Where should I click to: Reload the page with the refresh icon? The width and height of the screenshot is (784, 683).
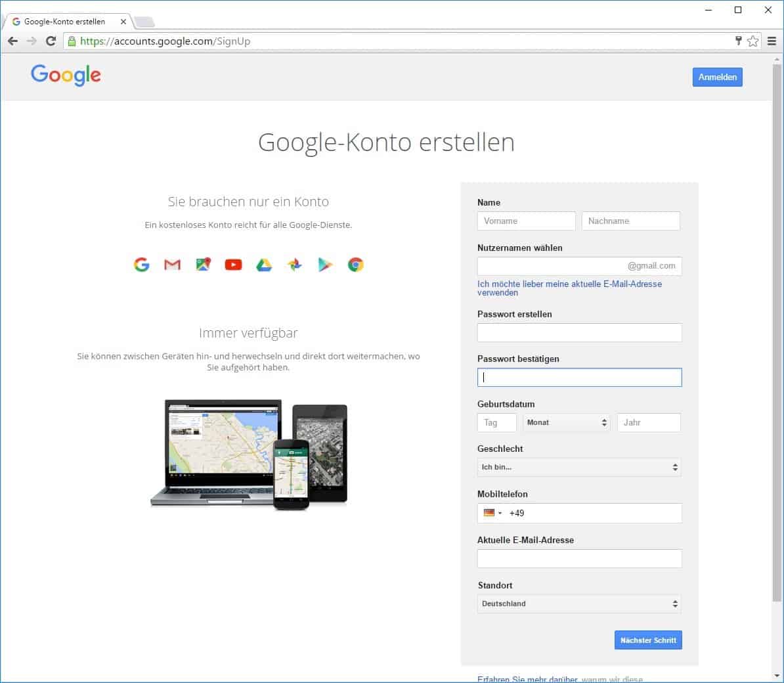[x=51, y=41]
